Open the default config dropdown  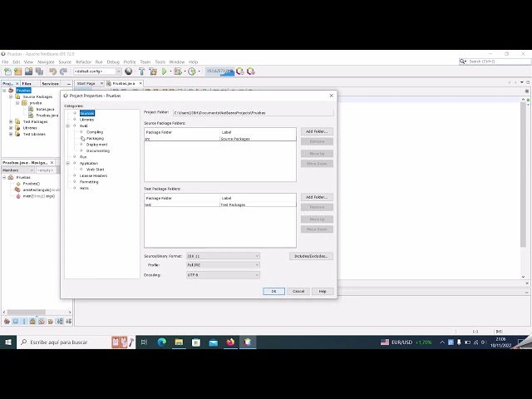click(x=97, y=71)
